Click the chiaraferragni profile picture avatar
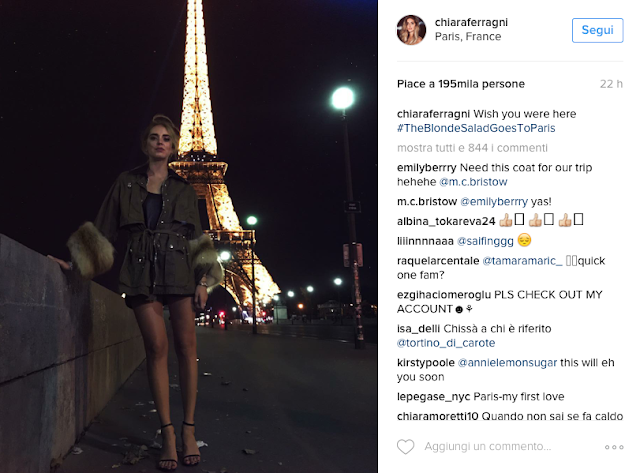The height and width of the screenshot is (473, 640). [x=411, y=30]
